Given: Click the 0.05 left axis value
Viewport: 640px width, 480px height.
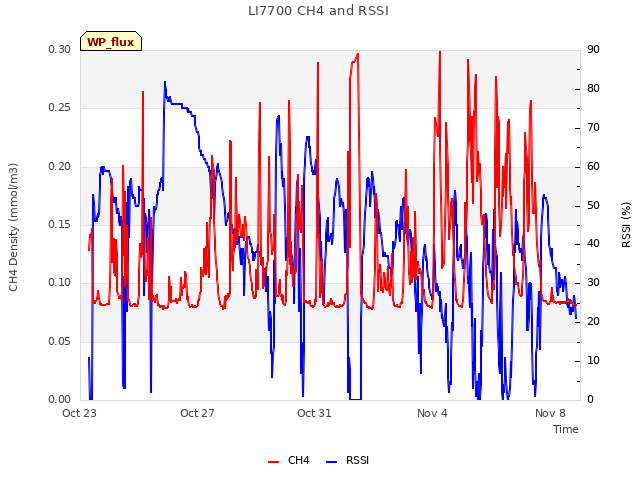Looking at the screenshot, I should pyautogui.click(x=60, y=341).
